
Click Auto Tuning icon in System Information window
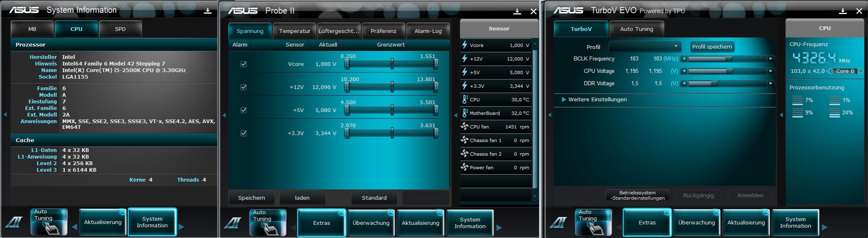point(49,222)
